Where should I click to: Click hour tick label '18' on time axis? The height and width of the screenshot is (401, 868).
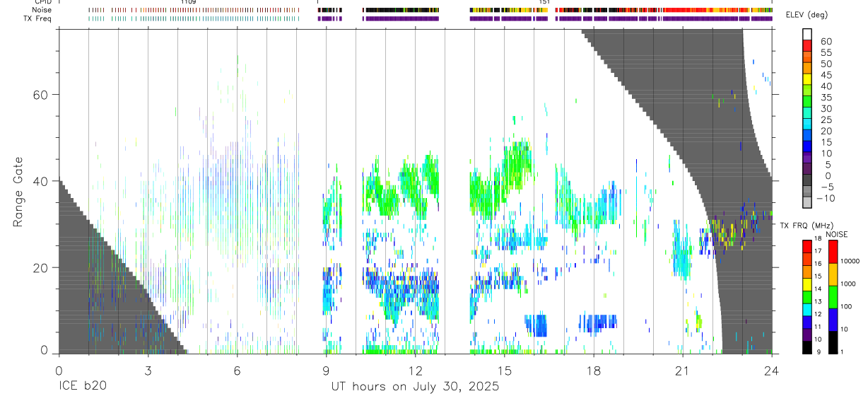point(593,371)
